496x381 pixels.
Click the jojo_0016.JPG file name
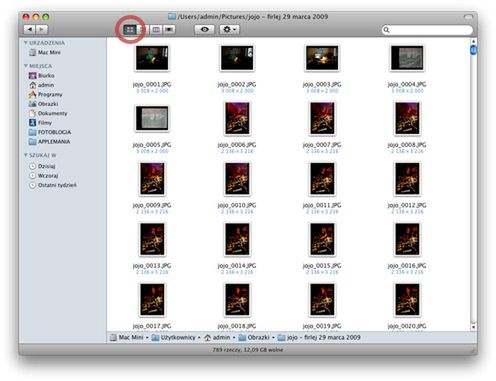(407, 266)
